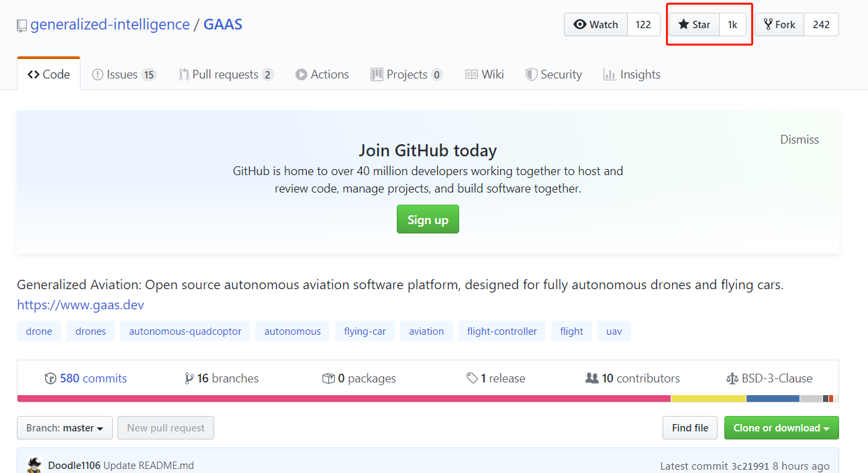This screenshot has width=868, height=473.
Task: Click the yellow language bar segment
Action: pyautogui.click(x=708, y=399)
